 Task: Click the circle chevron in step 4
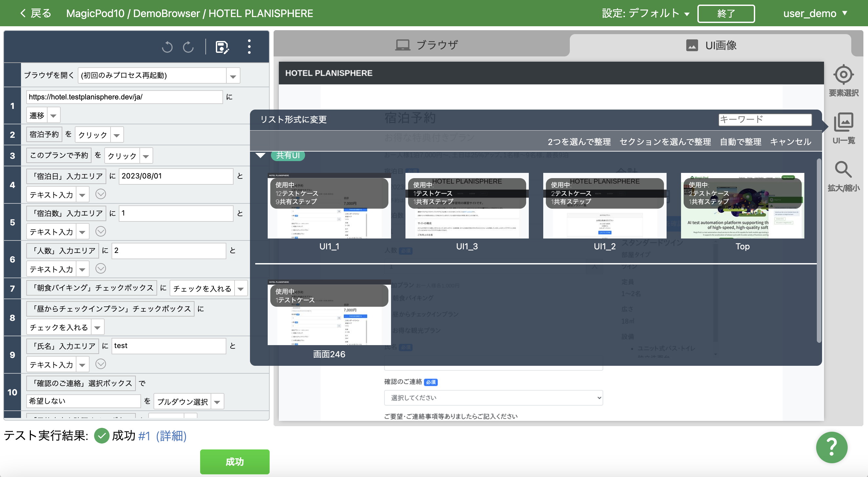point(101,194)
